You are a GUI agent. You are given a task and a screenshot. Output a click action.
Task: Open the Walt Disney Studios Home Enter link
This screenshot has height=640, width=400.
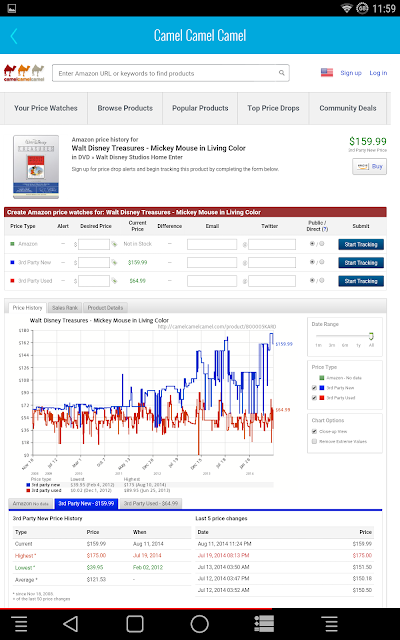click(x=139, y=157)
